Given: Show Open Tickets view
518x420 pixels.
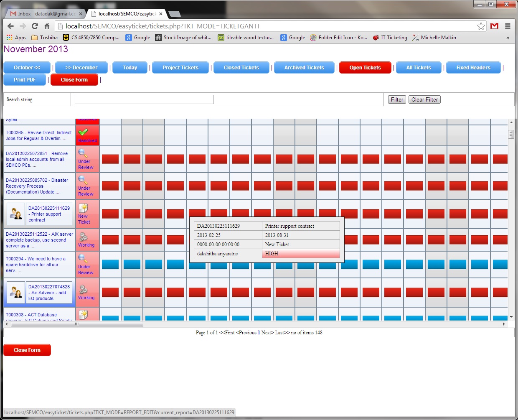Looking at the screenshot, I should (365, 68).
